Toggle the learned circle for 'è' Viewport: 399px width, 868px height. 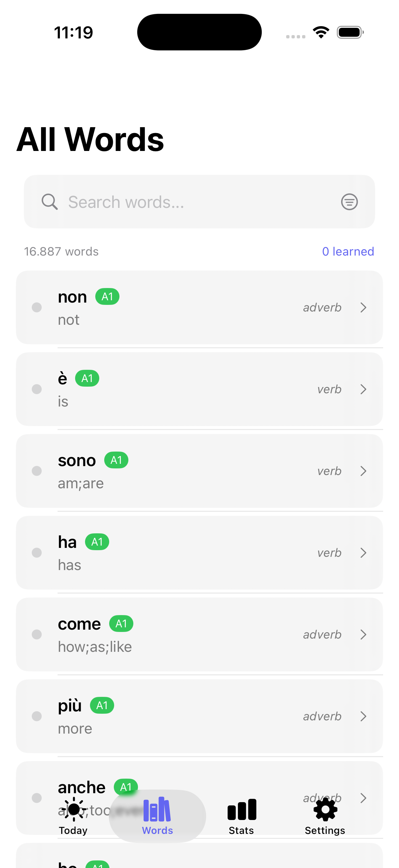[36, 389]
